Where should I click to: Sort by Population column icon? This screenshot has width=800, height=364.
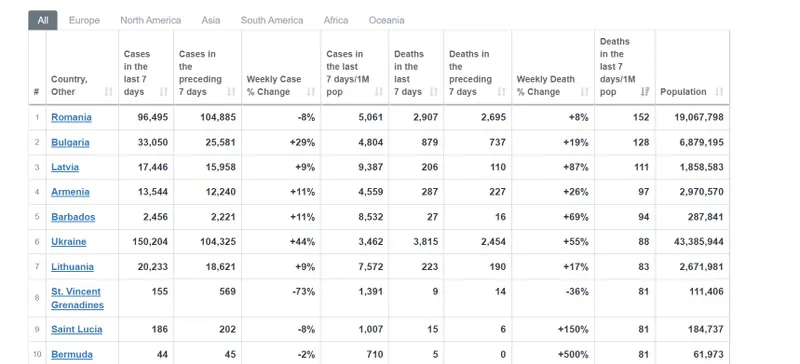(x=719, y=92)
